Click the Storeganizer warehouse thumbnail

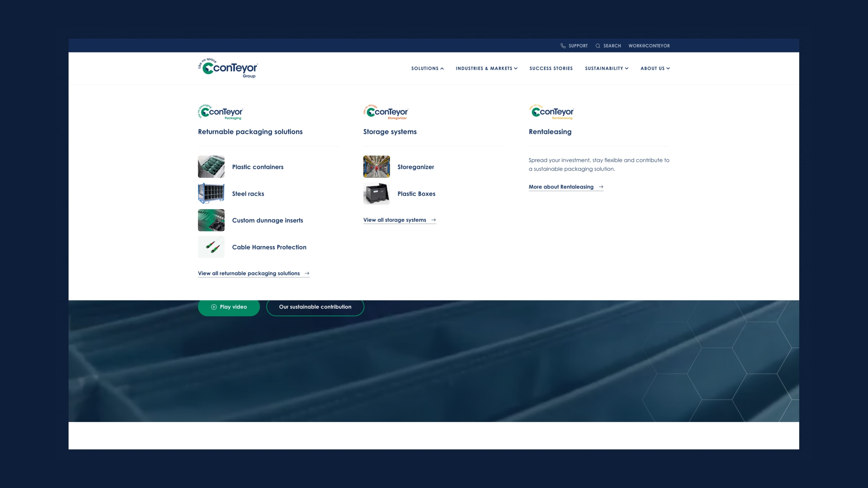[376, 167]
